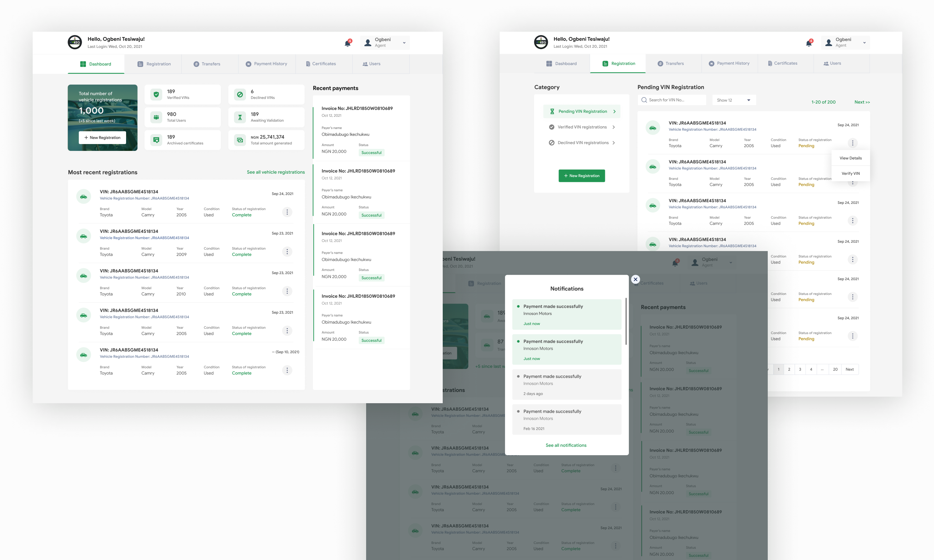Click user avatar icon in Registration window
This screenshot has width=934, height=560.
pos(829,43)
